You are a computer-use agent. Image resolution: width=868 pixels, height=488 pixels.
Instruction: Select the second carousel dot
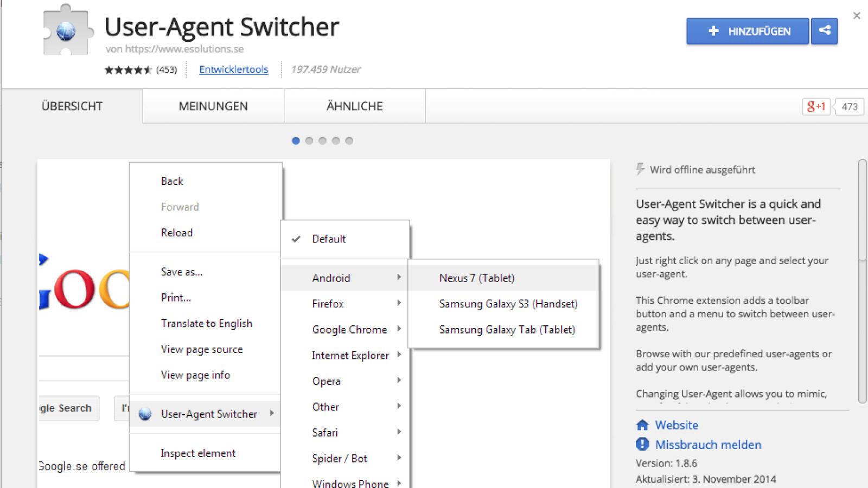point(309,141)
